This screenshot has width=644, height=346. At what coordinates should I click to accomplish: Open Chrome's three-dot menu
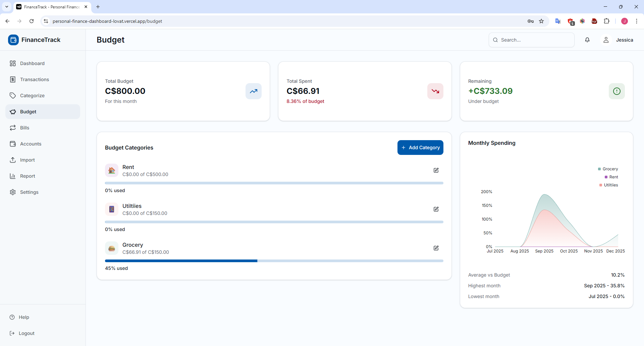coord(636,21)
